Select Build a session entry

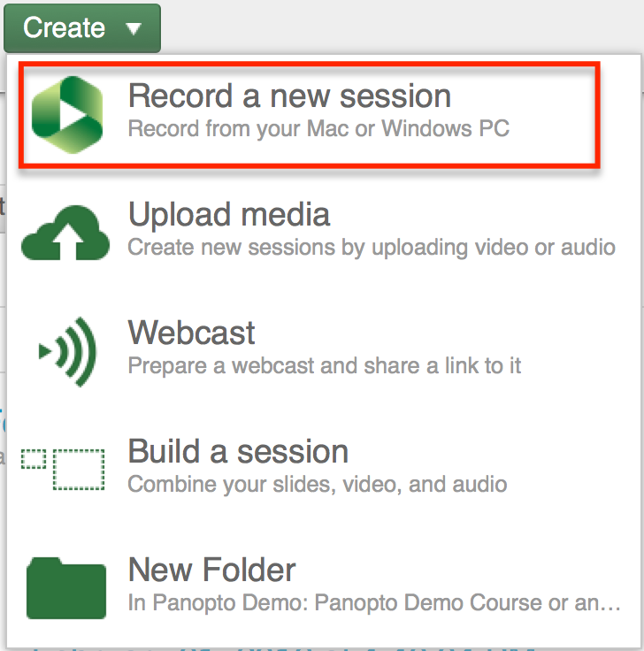point(238,452)
